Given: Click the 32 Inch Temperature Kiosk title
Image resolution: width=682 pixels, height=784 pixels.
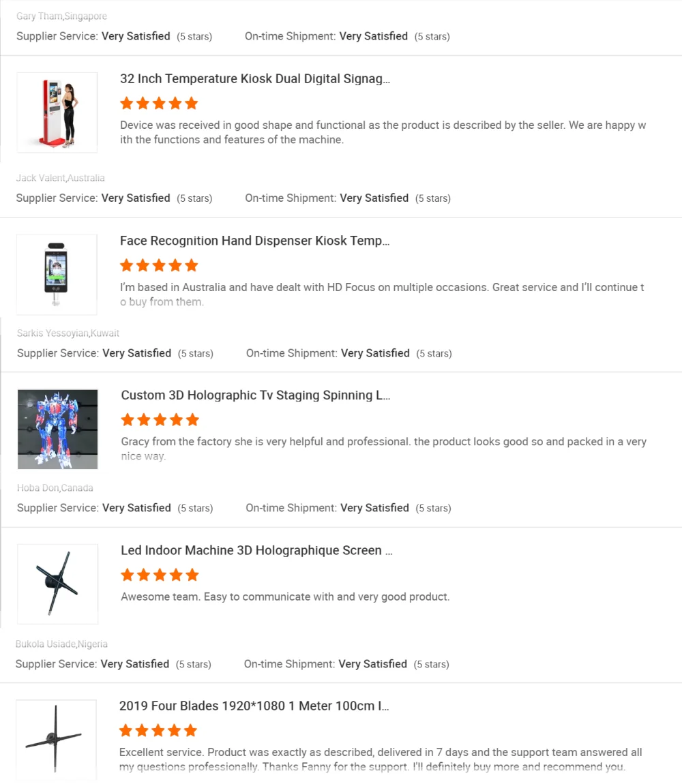Looking at the screenshot, I should (x=255, y=79).
